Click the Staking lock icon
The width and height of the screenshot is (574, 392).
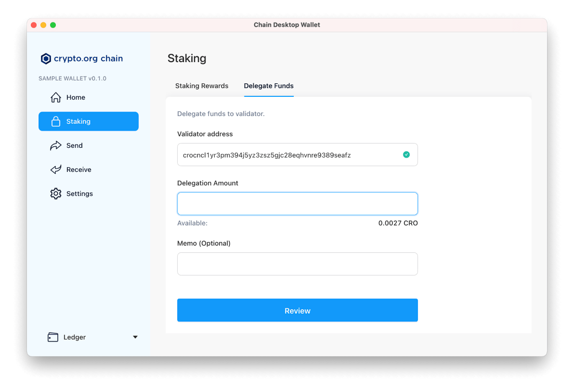(55, 121)
